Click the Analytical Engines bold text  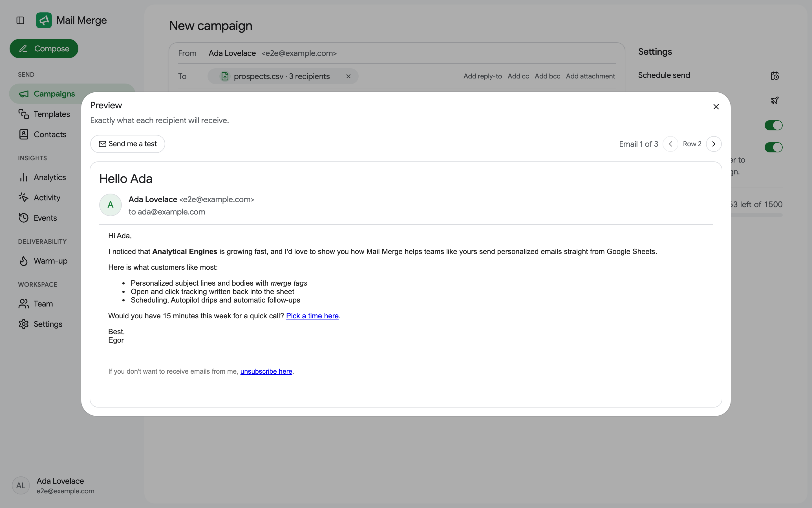(185, 252)
